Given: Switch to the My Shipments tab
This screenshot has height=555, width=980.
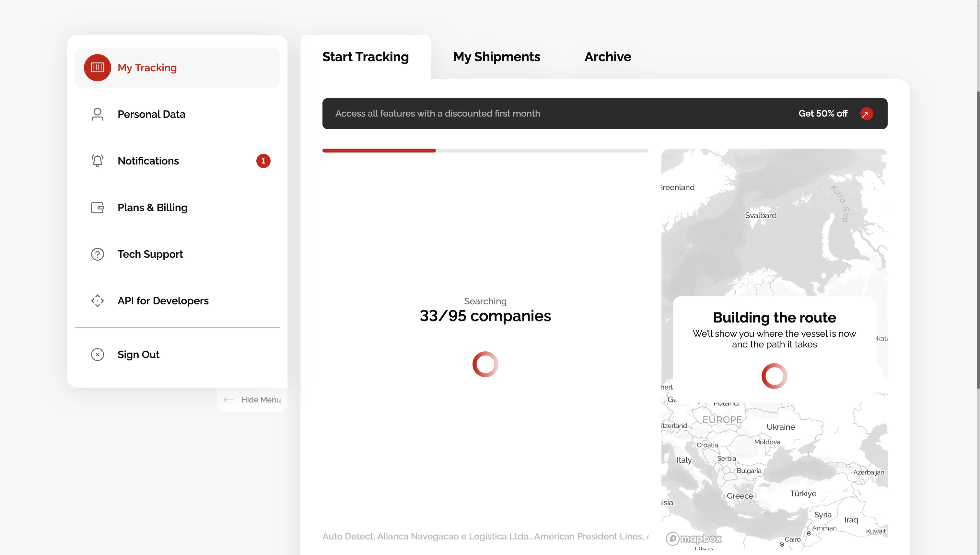Looking at the screenshot, I should tap(497, 57).
